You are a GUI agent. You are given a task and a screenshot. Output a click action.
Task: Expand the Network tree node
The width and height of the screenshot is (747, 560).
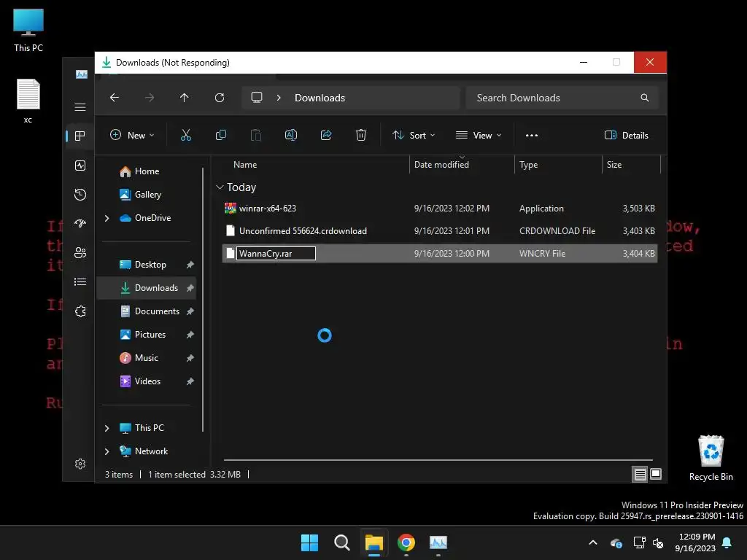pyautogui.click(x=107, y=451)
